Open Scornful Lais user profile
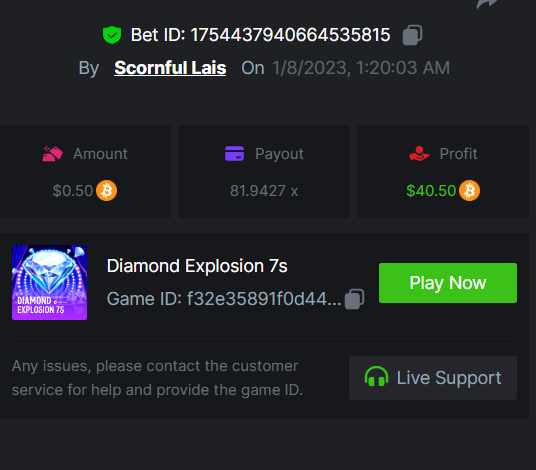This screenshot has height=470, width=536. (x=170, y=68)
